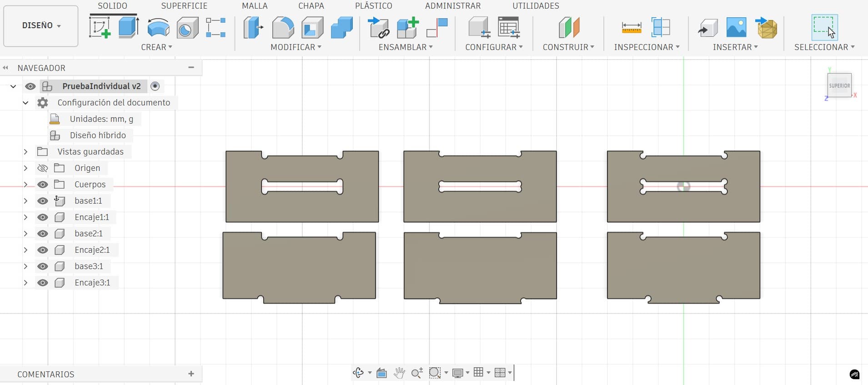Click the Interference inspection icon
This screenshot has height=385, width=868.
661,27
